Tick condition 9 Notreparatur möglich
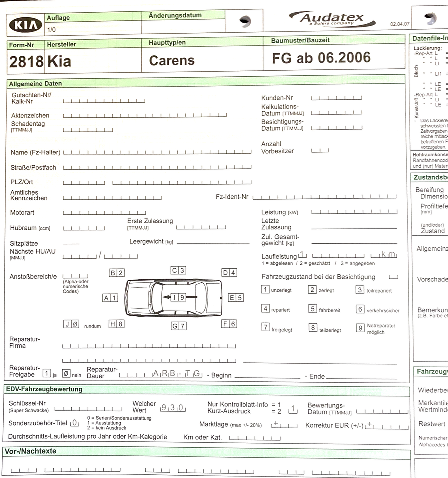 [x=360, y=328]
